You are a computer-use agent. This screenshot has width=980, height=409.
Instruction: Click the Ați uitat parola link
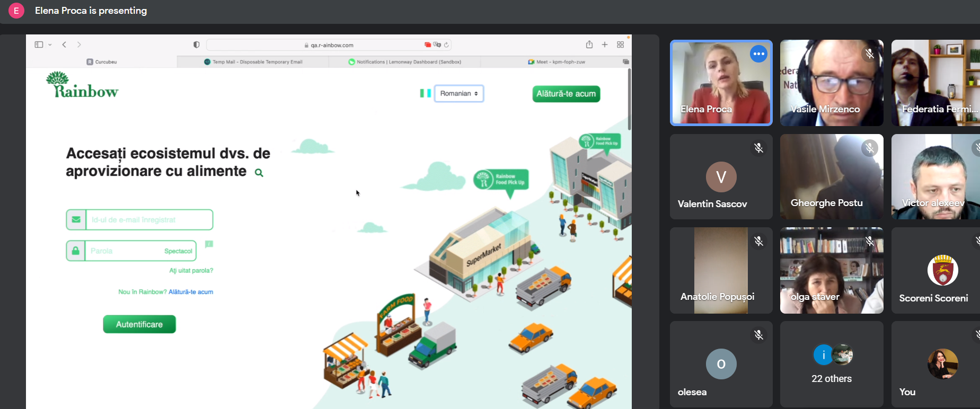191,271
